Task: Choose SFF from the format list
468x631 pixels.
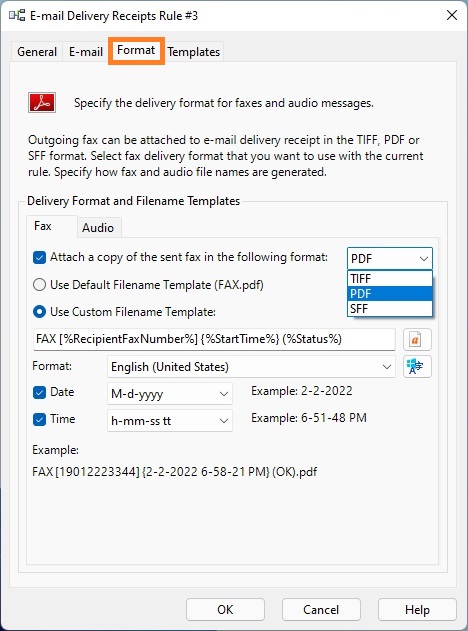Action: pos(390,309)
